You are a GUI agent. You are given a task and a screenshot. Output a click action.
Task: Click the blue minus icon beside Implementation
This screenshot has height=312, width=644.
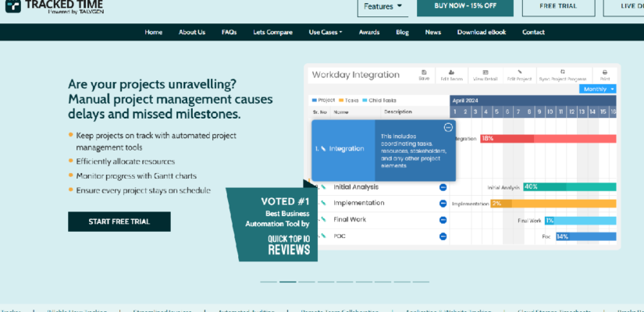[x=443, y=204]
